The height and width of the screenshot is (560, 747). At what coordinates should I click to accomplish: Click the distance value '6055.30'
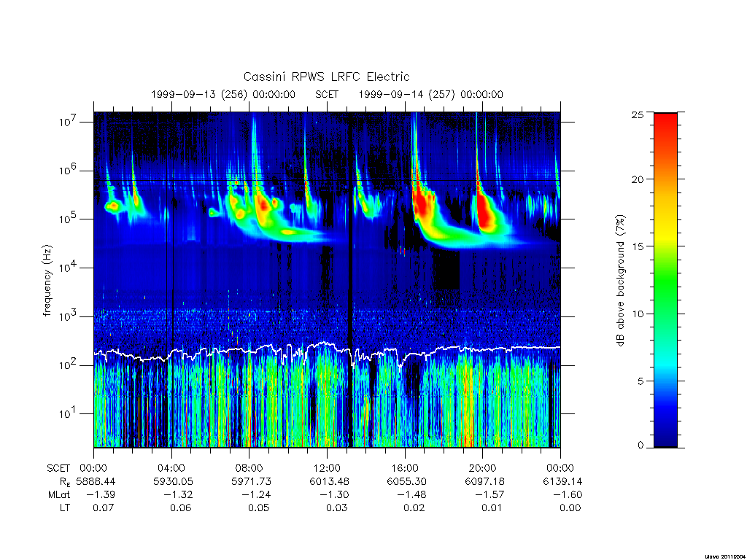click(x=406, y=481)
